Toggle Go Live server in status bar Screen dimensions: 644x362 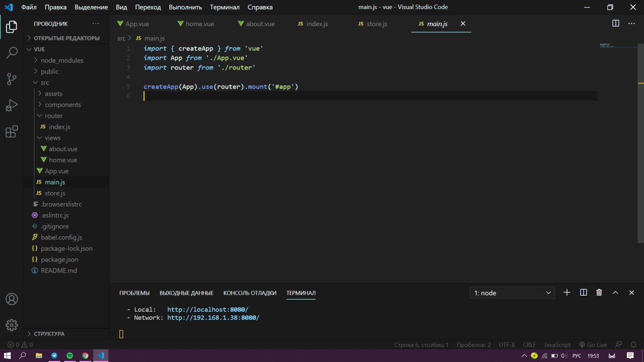pos(593,345)
